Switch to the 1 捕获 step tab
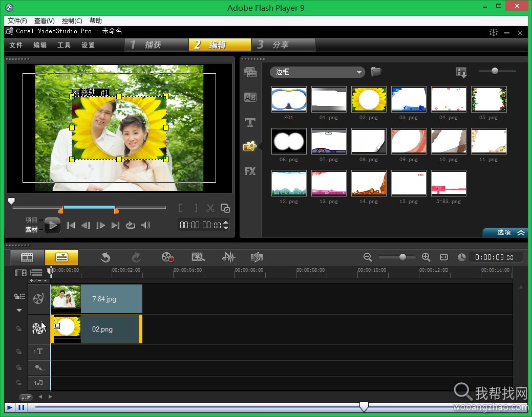 click(x=156, y=45)
